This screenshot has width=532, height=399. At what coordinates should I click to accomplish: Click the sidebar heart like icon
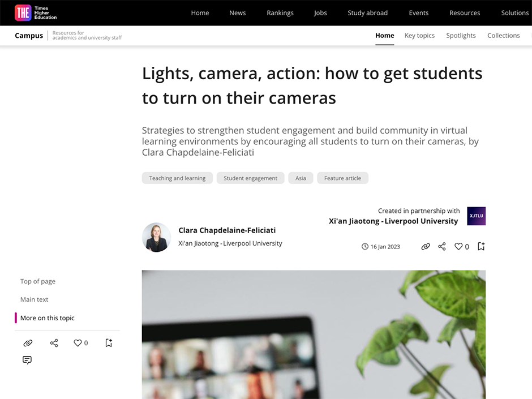78,343
